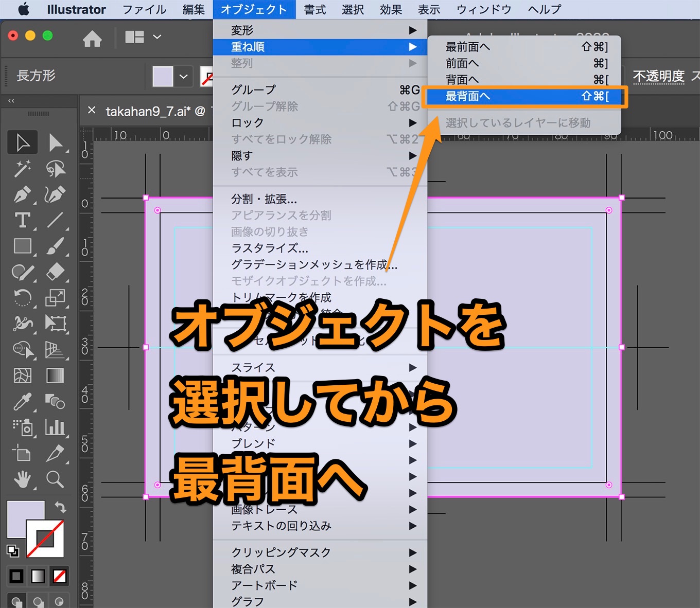Activate the Type tool
The width and height of the screenshot is (700, 608).
pos(23,220)
